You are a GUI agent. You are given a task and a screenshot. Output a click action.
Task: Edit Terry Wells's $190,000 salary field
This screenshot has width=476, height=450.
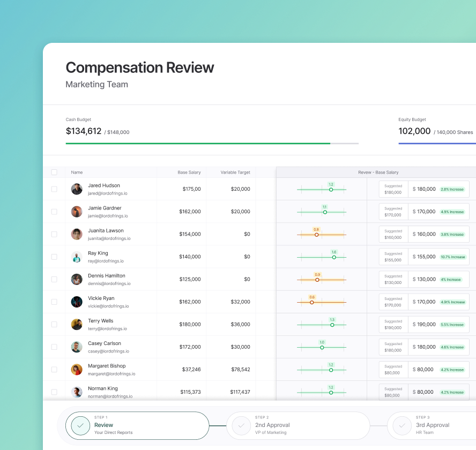coord(438,325)
